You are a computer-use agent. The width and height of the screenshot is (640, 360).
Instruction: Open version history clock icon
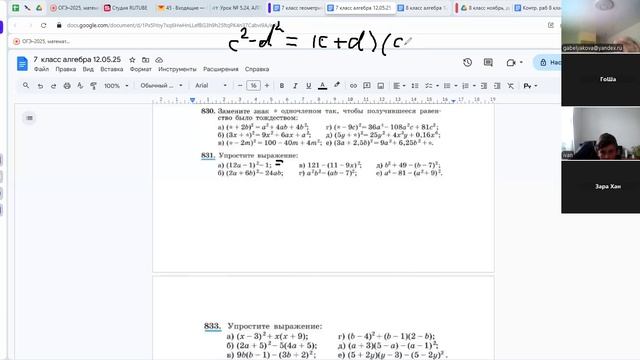tap(467, 62)
